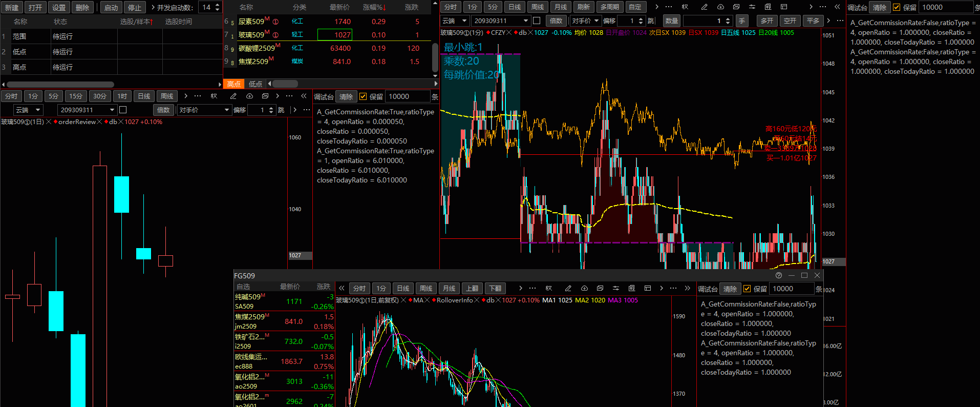Open the 云端 dropdown in the left order bar
This screenshot has width=980, height=407.
coord(28,110)
